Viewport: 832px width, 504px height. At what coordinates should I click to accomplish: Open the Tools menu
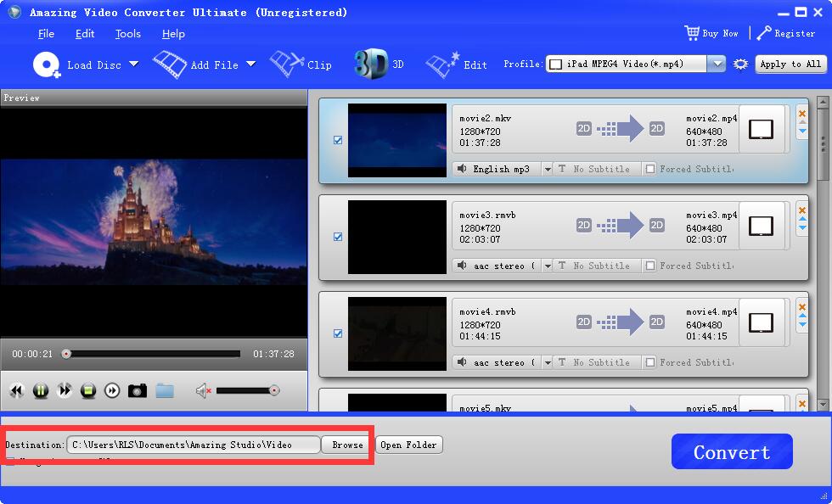(128, 34)
